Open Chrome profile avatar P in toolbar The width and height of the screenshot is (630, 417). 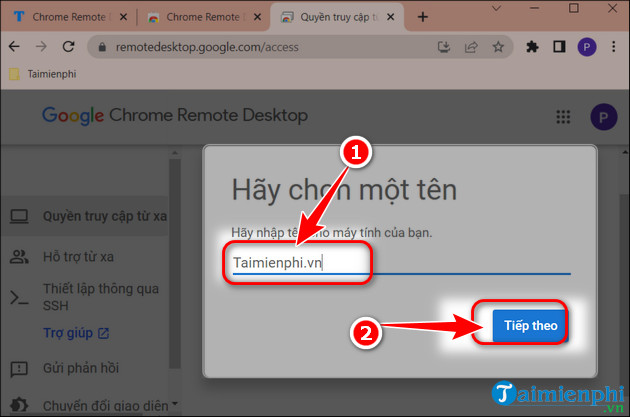pyautogui.click(x=587, y=47)
